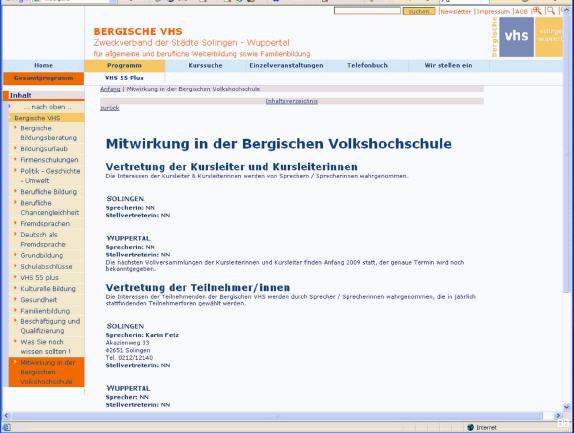
Task: Open the Kurssuche navigation tab
Action: (205, 66)
